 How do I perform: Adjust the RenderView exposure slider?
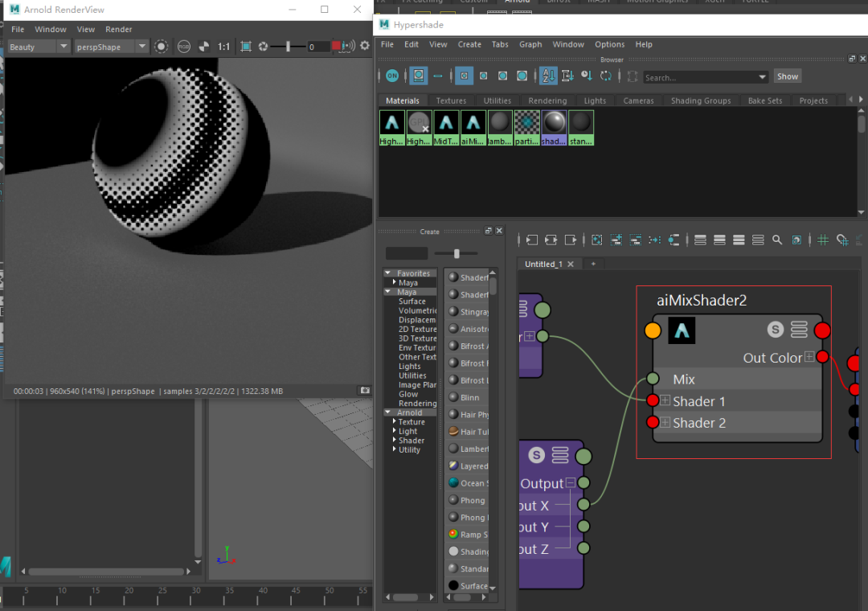(288, 47)
